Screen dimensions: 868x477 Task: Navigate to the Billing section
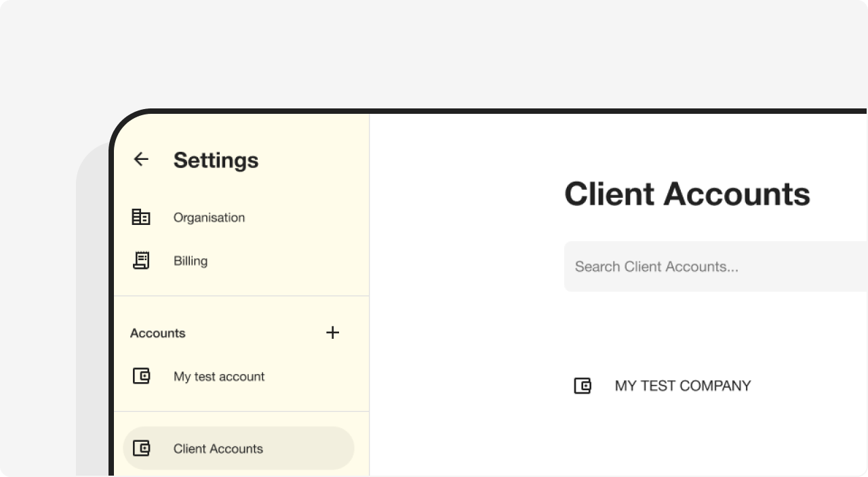click(x=191, y=261)
